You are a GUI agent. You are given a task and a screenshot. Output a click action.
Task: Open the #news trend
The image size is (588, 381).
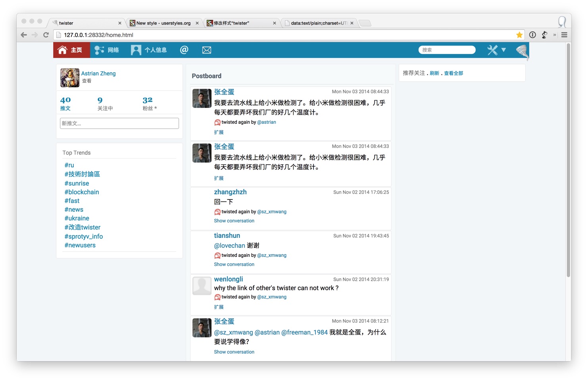tap(74, 209)
